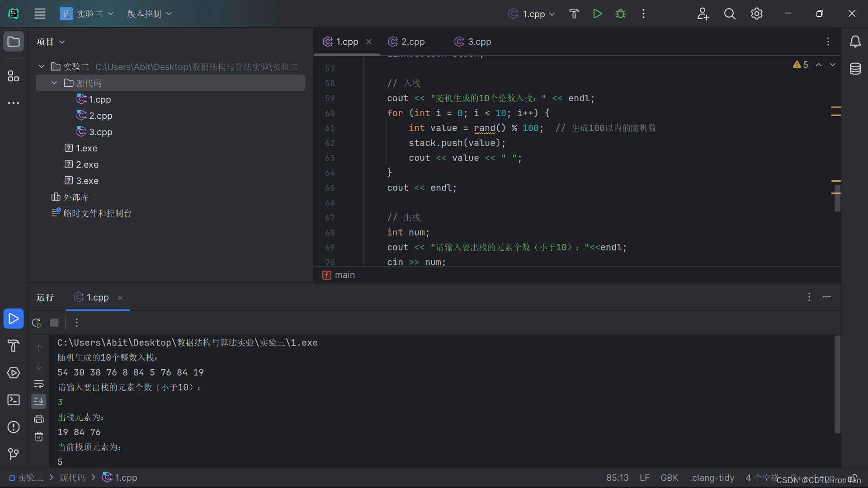This screenshot has height=488, width=868.
Task: Click the Build hammer icon in top toolbar
Action: [574, 14]
